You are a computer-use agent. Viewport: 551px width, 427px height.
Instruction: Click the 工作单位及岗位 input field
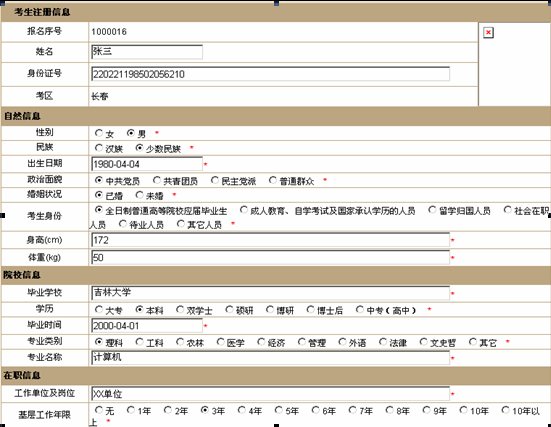coord(270,394)
